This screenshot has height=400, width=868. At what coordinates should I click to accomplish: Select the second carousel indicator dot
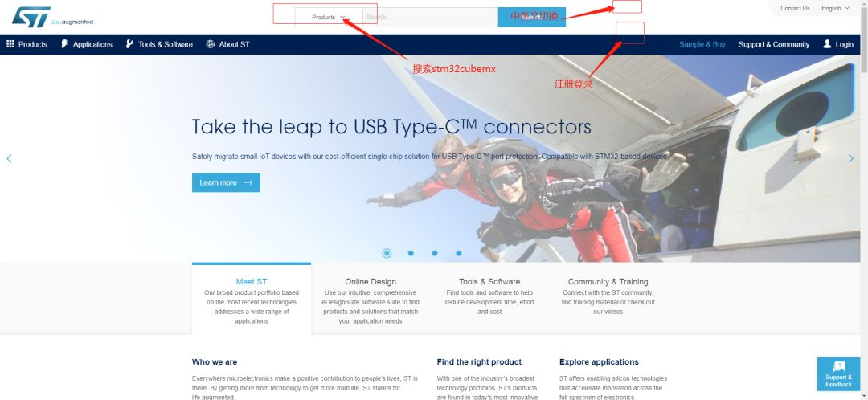(x=411, y=253)
